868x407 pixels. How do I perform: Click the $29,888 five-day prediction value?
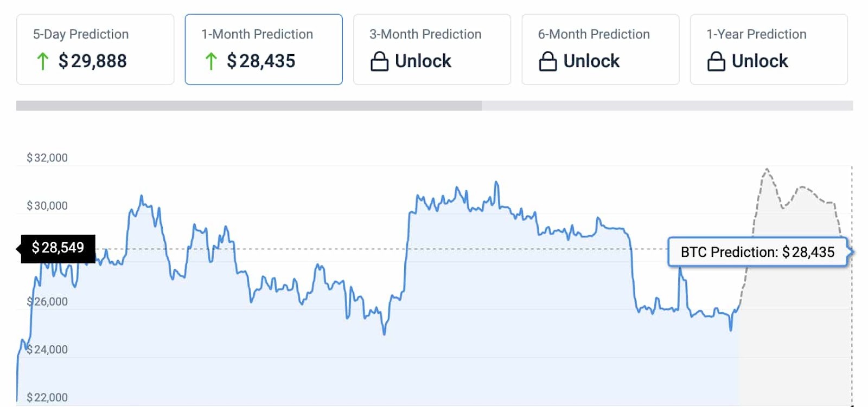(x=93, y=61)
